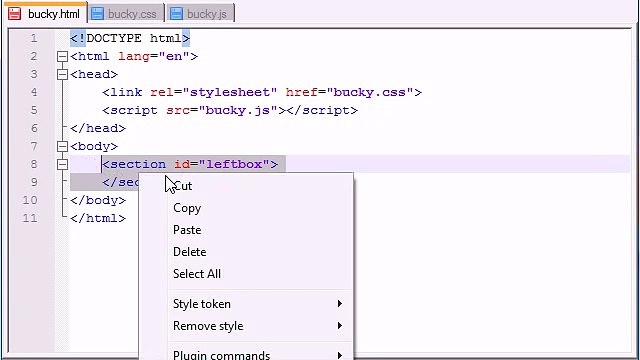Click the blue save icon on bucky.css tab
Viewport: 640px width, 360px height.
(98, 13)
